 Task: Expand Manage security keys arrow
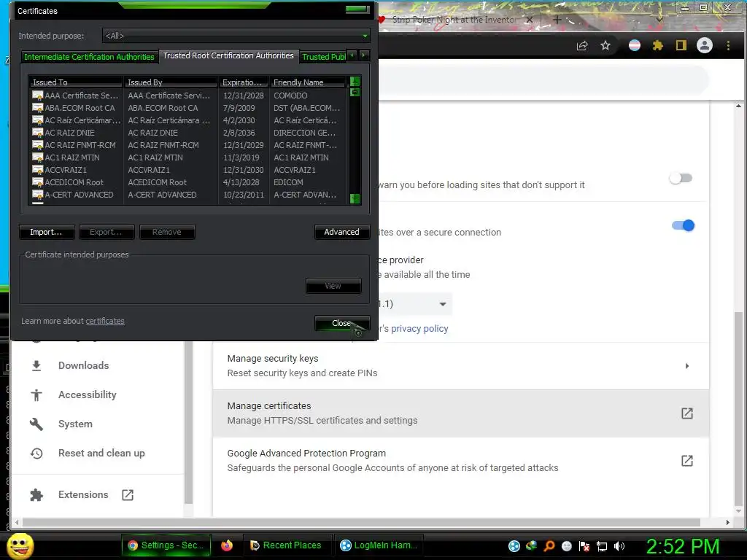point(687,366)
